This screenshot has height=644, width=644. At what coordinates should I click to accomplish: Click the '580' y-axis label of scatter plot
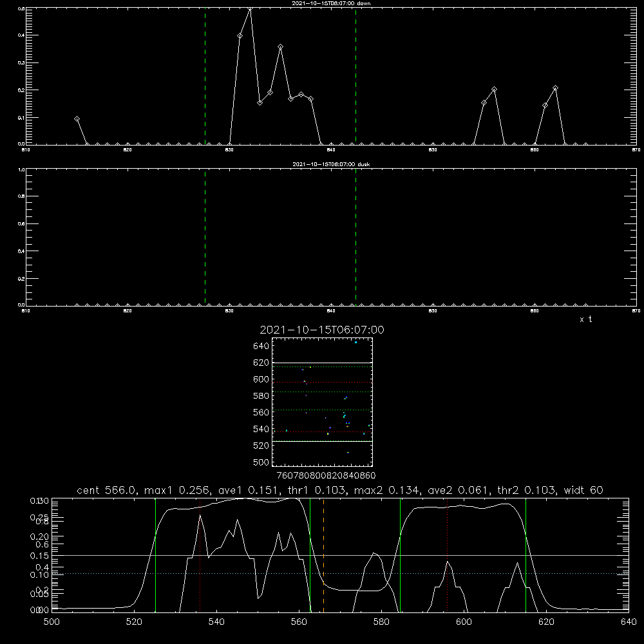pyautogui.click(x=261, y=396)
